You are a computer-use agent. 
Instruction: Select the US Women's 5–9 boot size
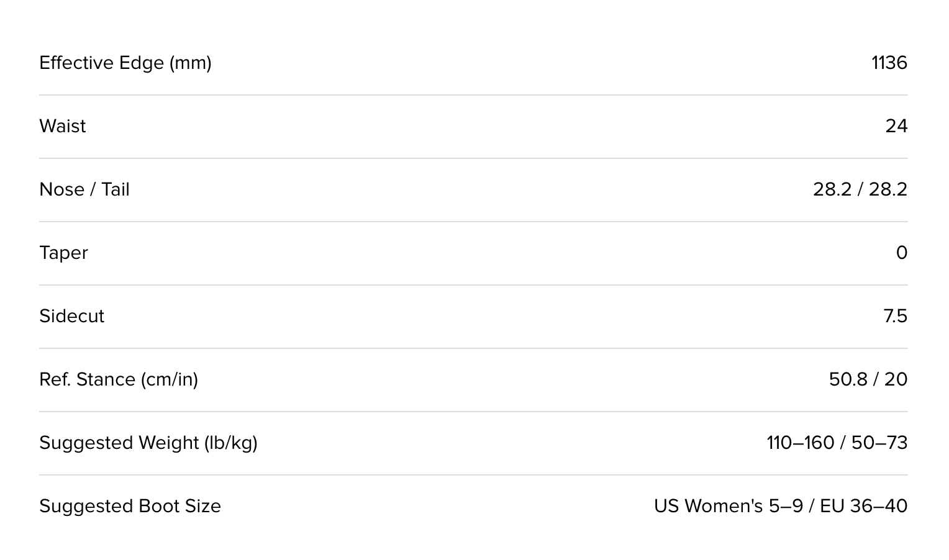pyautogui.click(x=727, y=507)
